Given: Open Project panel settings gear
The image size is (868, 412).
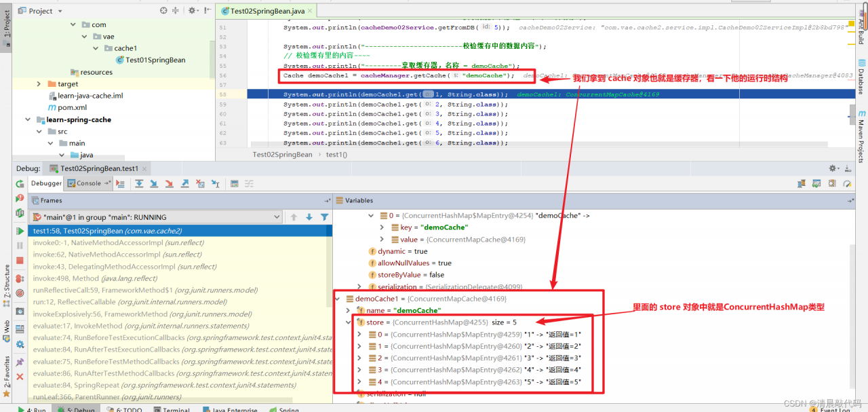Looking at the screenshot, I should click(x=193, y=11).
